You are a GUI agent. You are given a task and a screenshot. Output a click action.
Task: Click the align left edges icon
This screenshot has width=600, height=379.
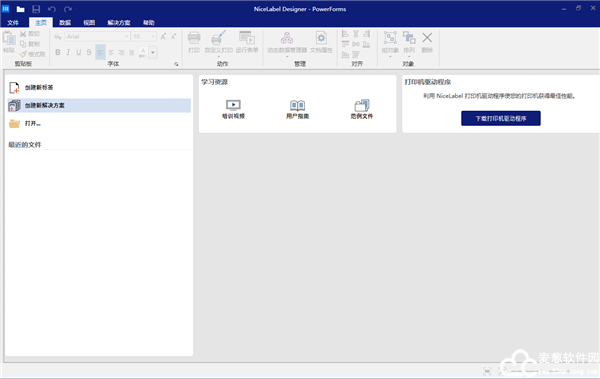coord(345,34)
